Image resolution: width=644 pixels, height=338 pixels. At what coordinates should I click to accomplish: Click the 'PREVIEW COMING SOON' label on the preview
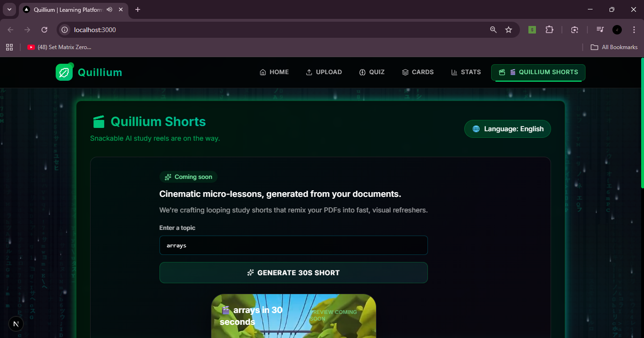tap(334, 315)
